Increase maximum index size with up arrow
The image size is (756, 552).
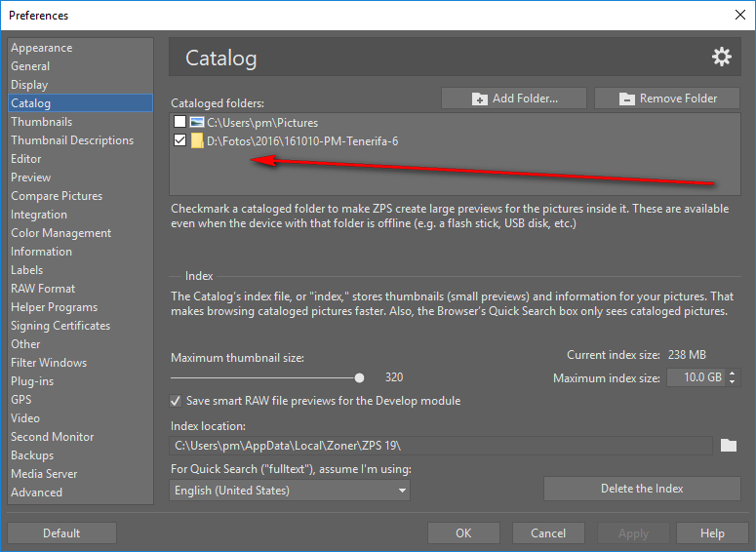pos(732,374)
